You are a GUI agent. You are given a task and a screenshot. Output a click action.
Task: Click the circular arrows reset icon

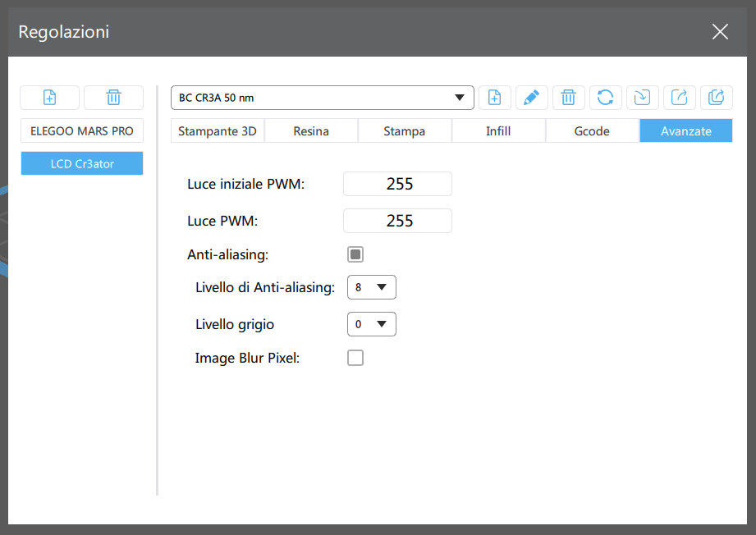605,98
